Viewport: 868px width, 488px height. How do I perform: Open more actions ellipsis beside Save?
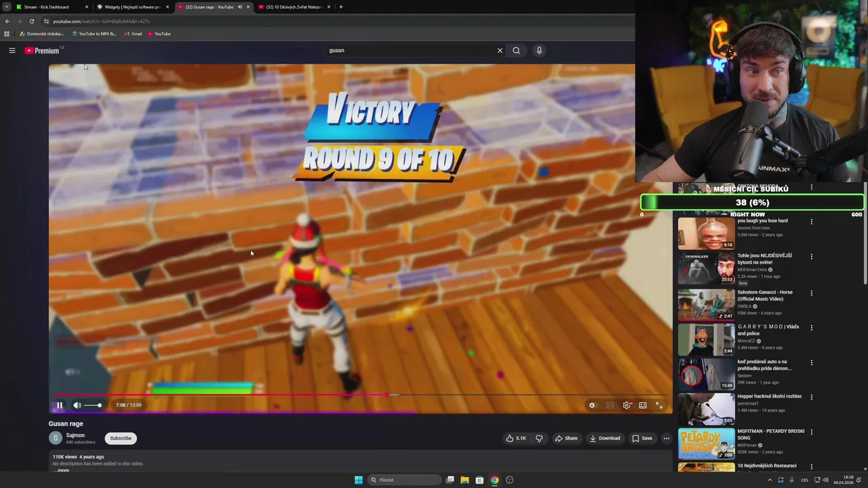[667, 438]
